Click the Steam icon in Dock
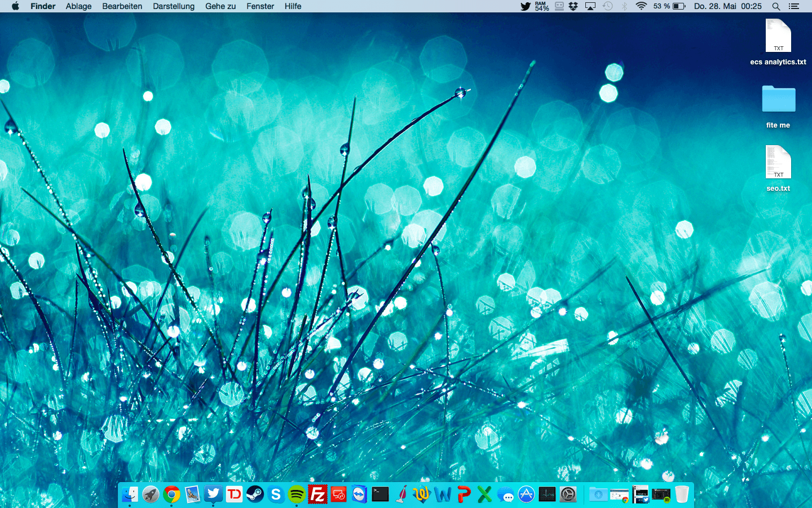 pos(255,494)
